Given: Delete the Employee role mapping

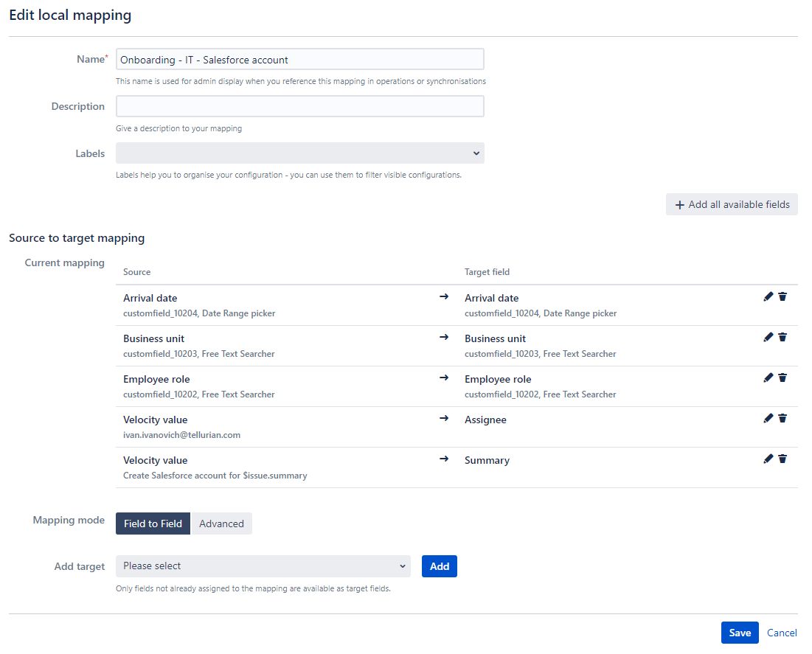Looking at the screenshot, I should click(x=783, y=378).
